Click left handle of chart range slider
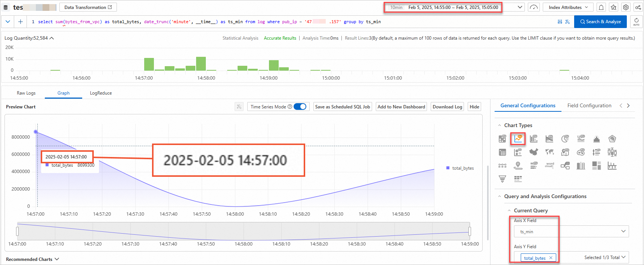The height and width of the screenshot is (265, 644). click(17, 231)
